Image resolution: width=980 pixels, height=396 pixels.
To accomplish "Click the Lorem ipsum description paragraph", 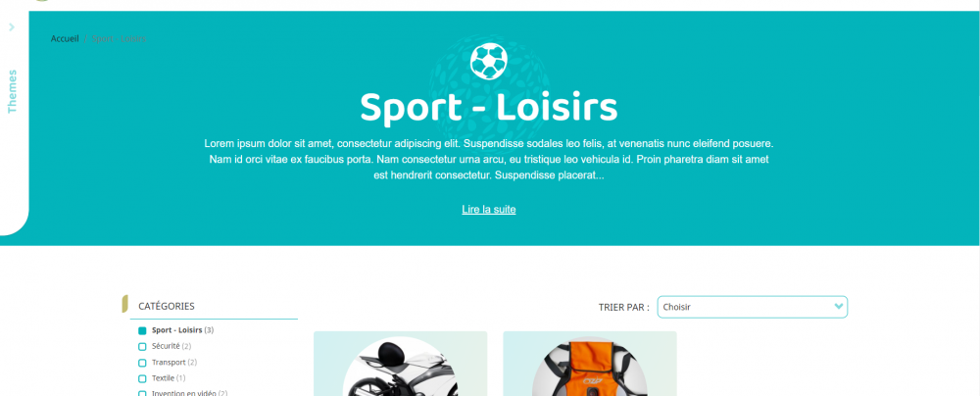I will [x=489, y=160].
